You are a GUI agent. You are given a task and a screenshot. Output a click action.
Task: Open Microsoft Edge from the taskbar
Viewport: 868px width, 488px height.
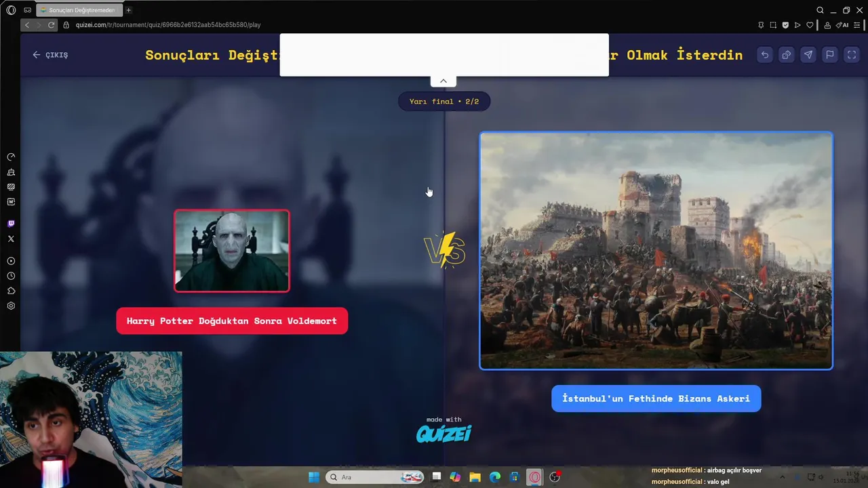coord(495,477)
